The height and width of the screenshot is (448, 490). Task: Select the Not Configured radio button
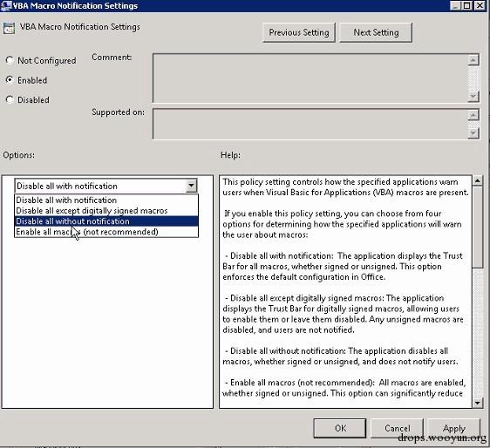click(10, 60)
